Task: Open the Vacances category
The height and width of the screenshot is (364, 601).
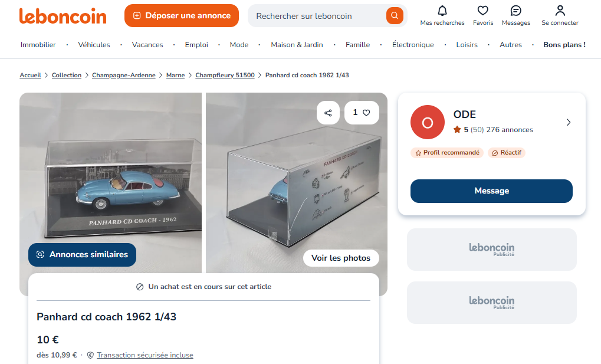Action: 147,45
